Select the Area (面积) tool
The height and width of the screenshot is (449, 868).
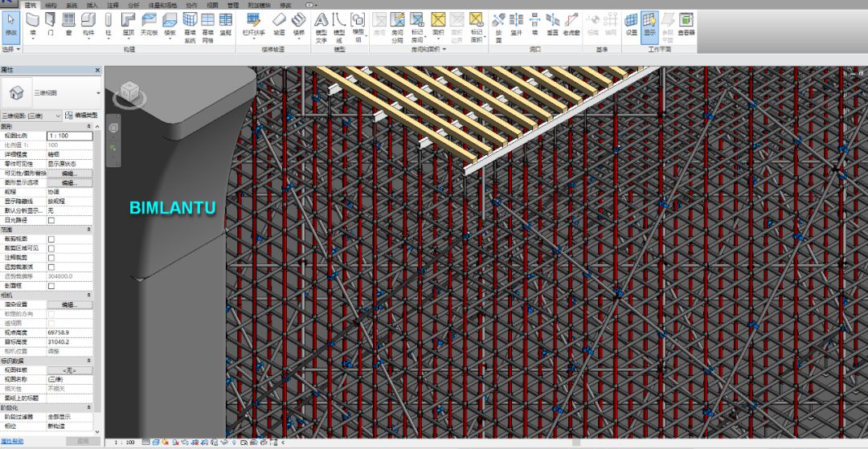point(438,26)
